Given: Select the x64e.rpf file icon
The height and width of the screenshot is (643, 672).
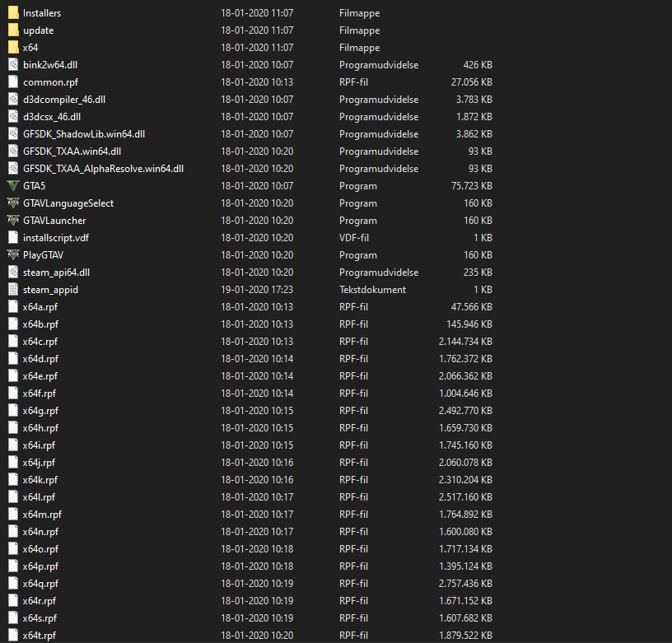Looking at the screenshot, I should coord(13,376).
